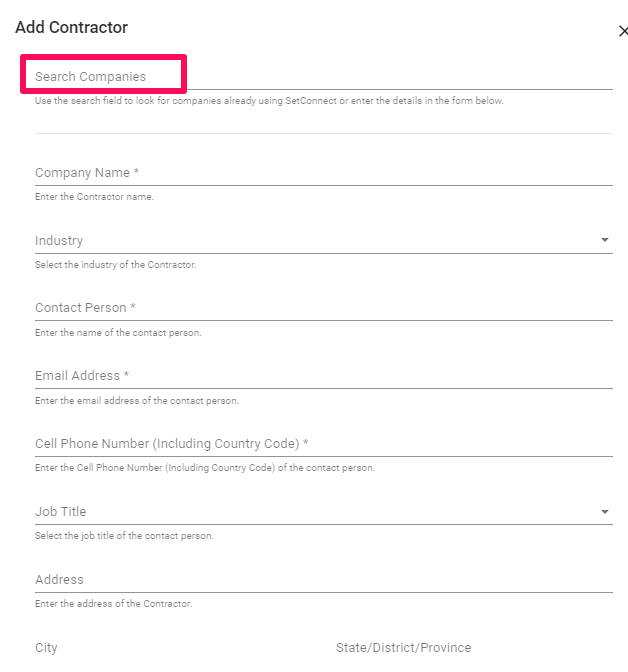Click the Add Contractor heading
628x672 pixels.
72,27
